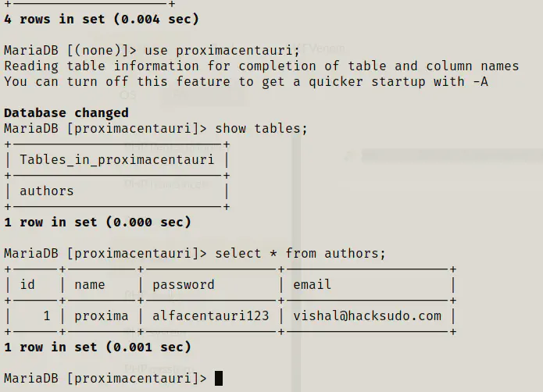Click the id value "1" in the result row
This screenshot has height=392, width=543.
[47, 316]
